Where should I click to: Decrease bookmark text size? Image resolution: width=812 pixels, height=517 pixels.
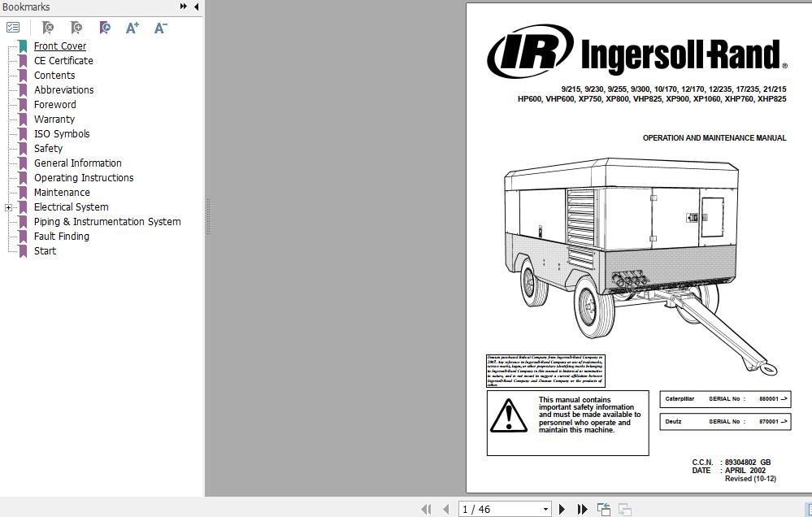click(159, 27)
